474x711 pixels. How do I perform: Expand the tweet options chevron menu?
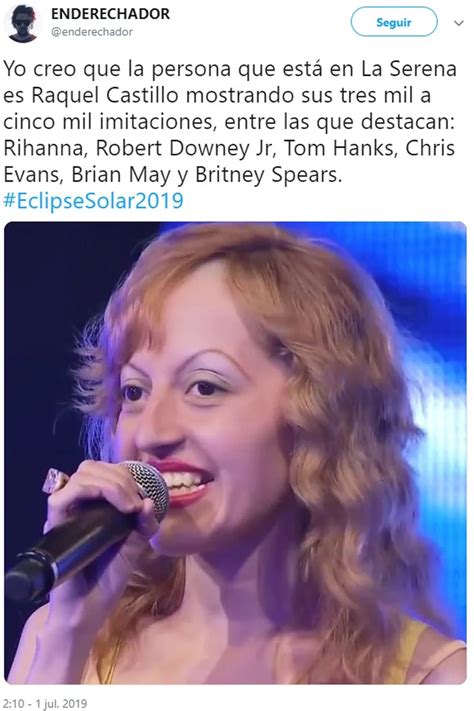coord(459,23)
